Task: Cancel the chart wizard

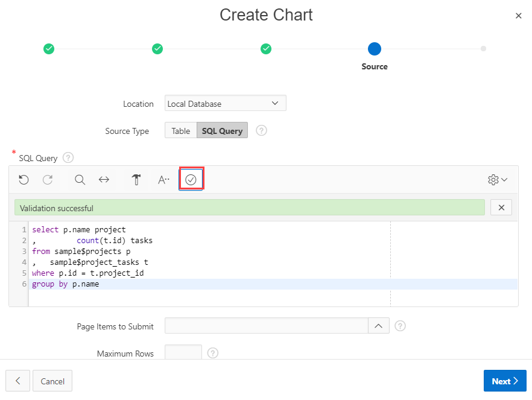Action: coord(52,381)
